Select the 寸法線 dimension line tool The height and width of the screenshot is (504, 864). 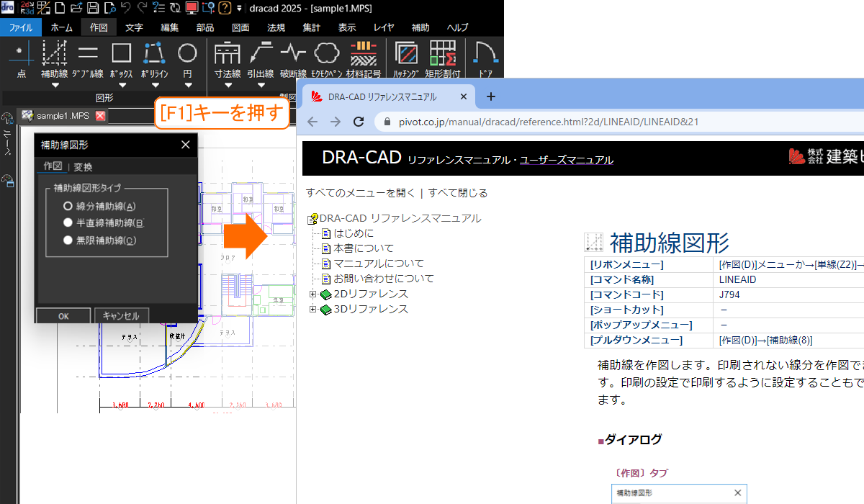click(228, 59)
